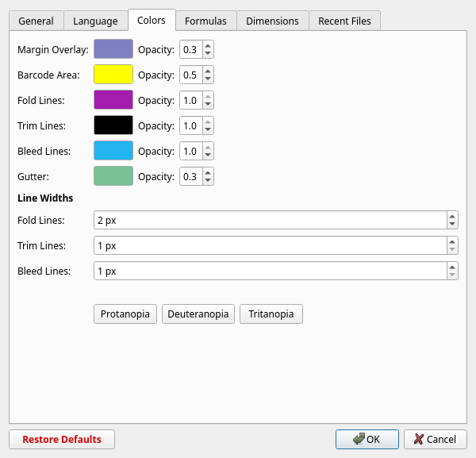This screenshot has height=458, width=476.
Task: Increase the Margin Overlay opacity value
Action: click(x=208, y=46)
